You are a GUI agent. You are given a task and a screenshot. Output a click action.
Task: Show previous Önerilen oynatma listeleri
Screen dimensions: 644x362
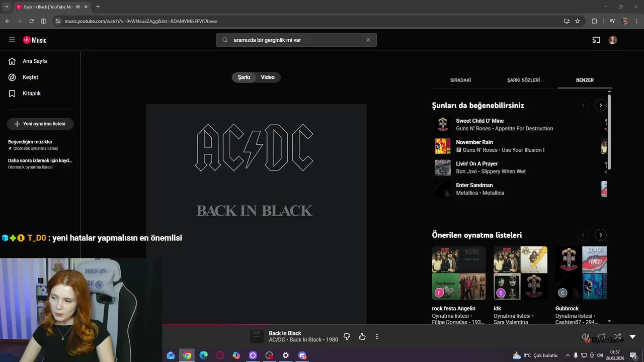click(x=583, y=235)
